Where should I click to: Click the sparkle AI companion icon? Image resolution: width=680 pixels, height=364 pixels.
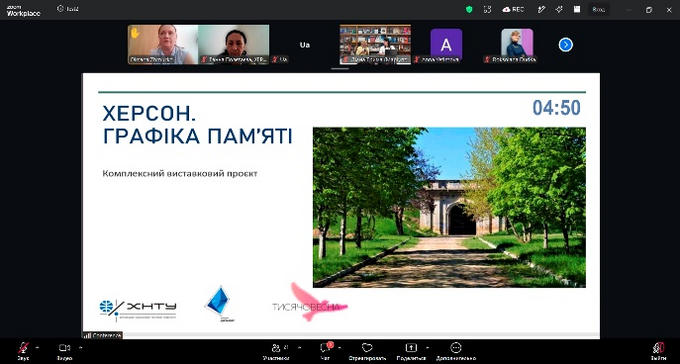point(559,10)
